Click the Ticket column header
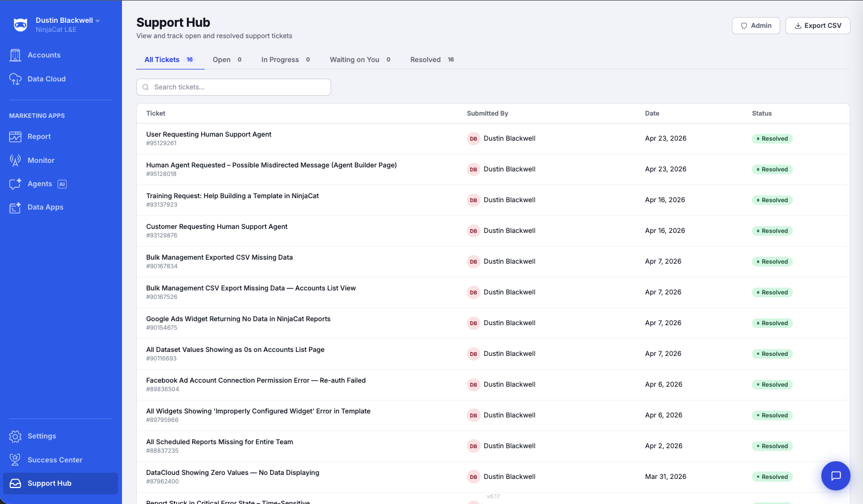This screenshot has height=504, width=863. coord(156,113)
